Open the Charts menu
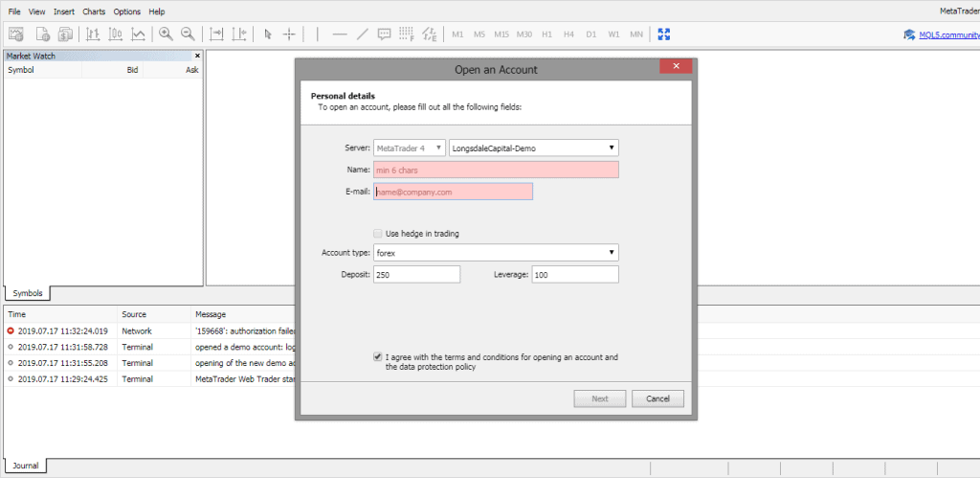 (x=94, y=11)
